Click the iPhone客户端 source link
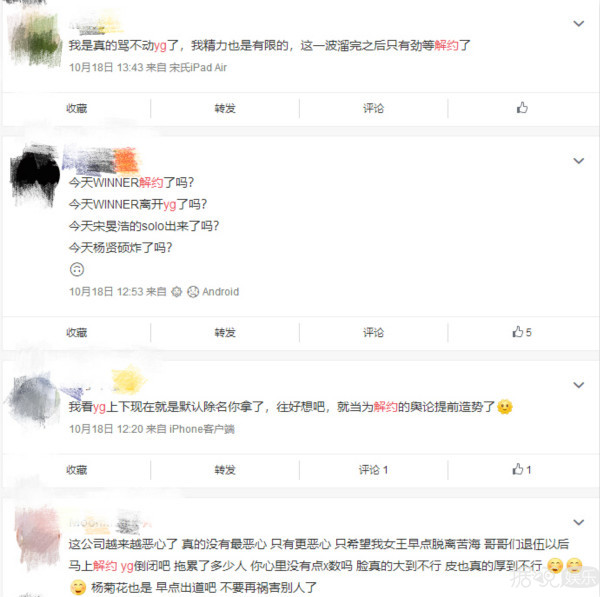Viewport: 600px width, 597px height. click(202, 429)
